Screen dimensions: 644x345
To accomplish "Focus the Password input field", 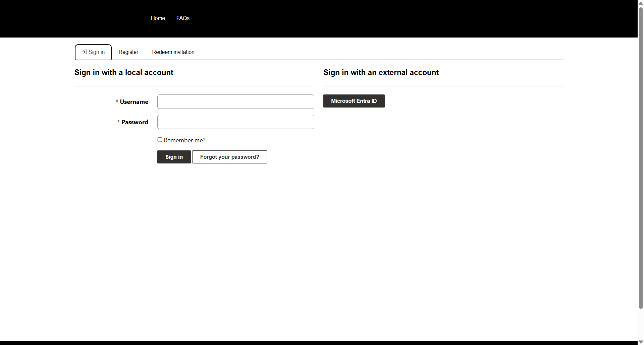I will [x=236, y=122].
